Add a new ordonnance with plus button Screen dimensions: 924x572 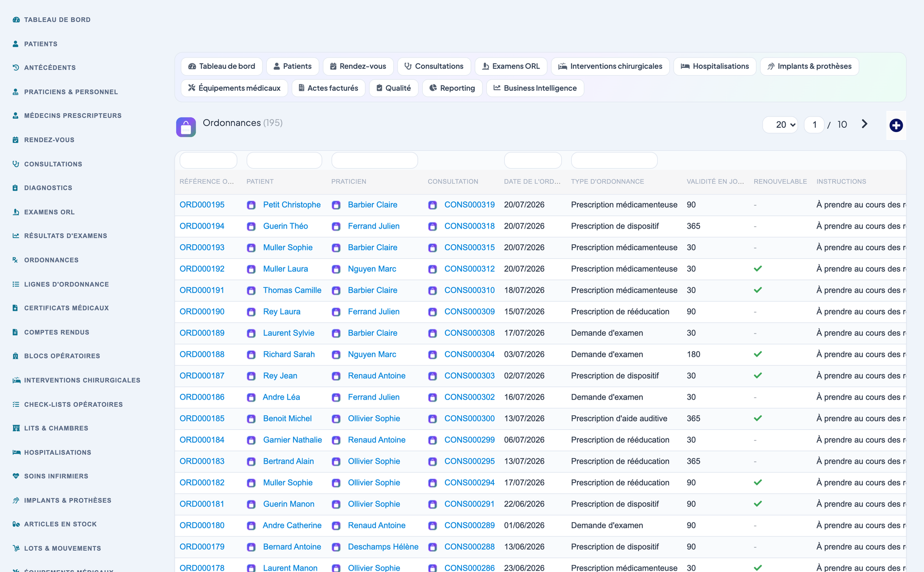pyautogui.click(x=896, y=125)
